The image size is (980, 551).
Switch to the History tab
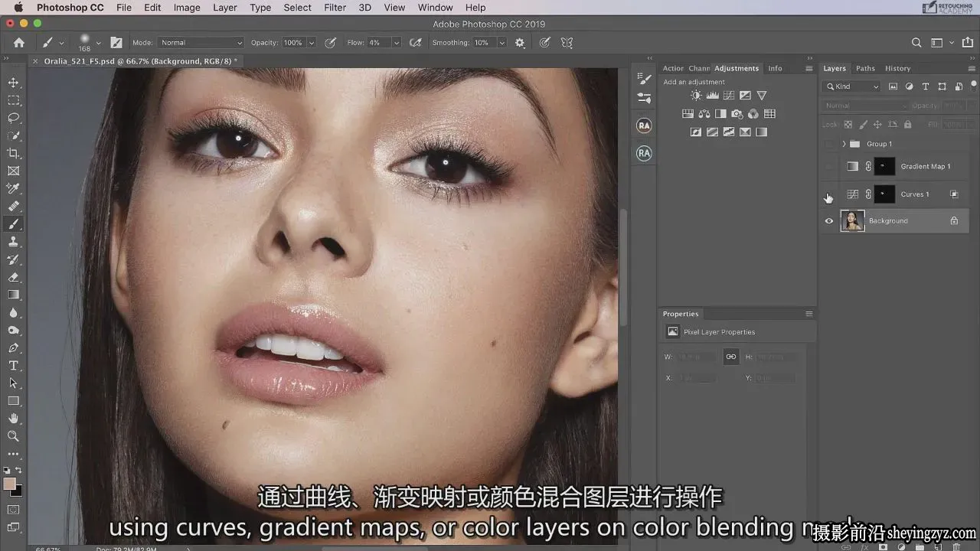tap(897, 68)
